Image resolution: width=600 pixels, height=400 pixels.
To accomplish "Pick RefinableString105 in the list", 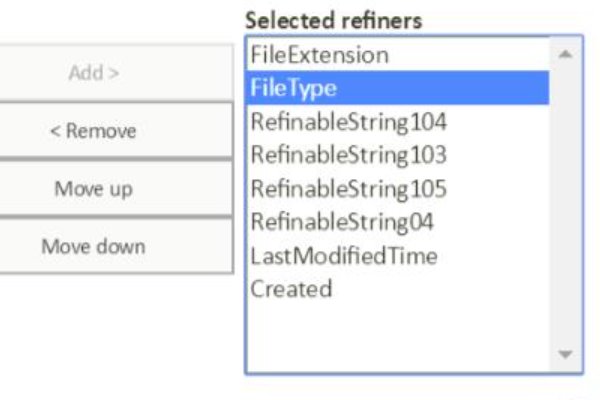I will point(348,189).
